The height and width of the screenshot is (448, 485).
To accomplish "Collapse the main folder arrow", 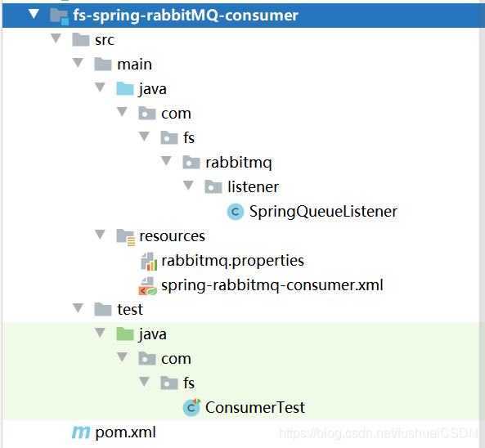I will [x=78, y=63].
